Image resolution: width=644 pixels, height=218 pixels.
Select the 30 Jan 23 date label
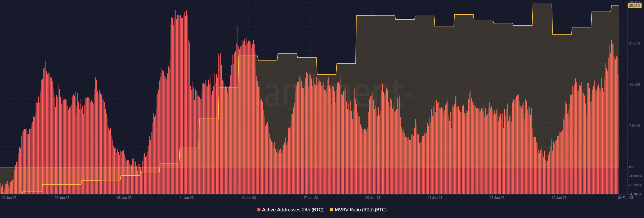tap(559, 198)
